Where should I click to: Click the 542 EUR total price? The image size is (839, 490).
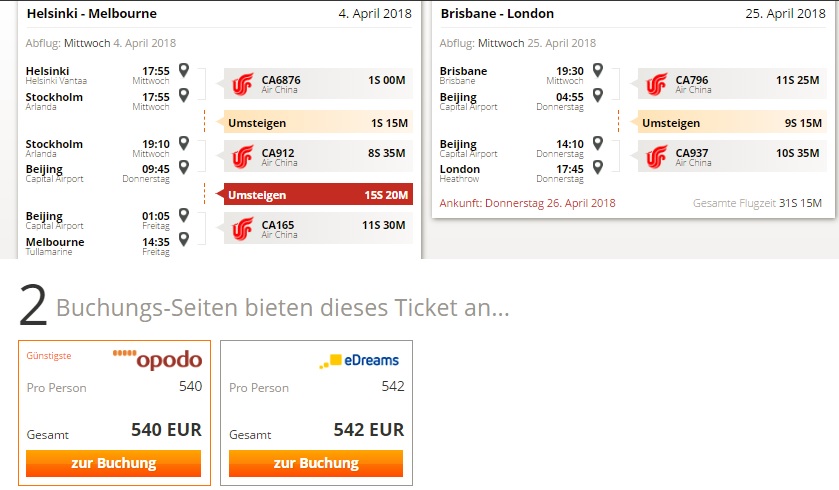pos(369,430)
